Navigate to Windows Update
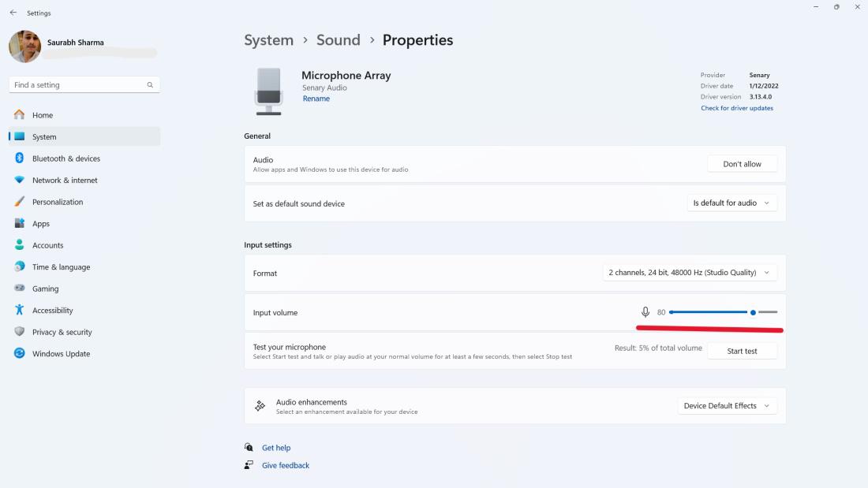This screenshot has height=488, width=868. coord(61,354)
